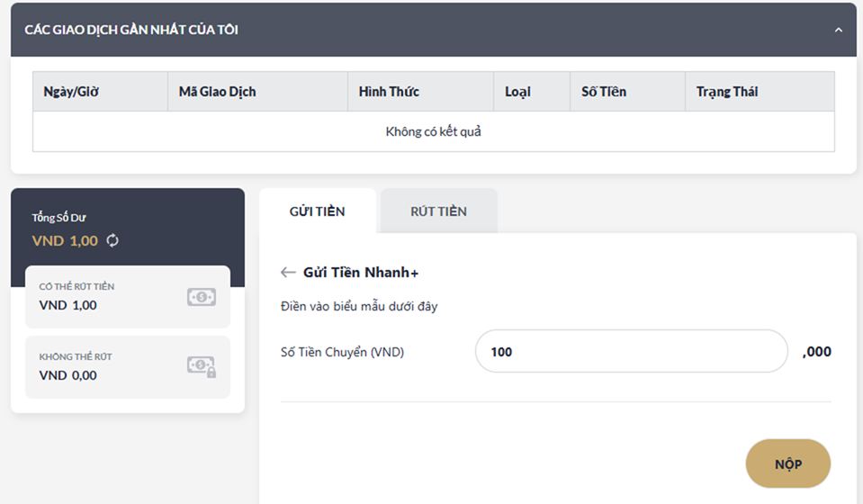
Task: Click the withdrawable cash banknote icon
Action: [202, 297]
